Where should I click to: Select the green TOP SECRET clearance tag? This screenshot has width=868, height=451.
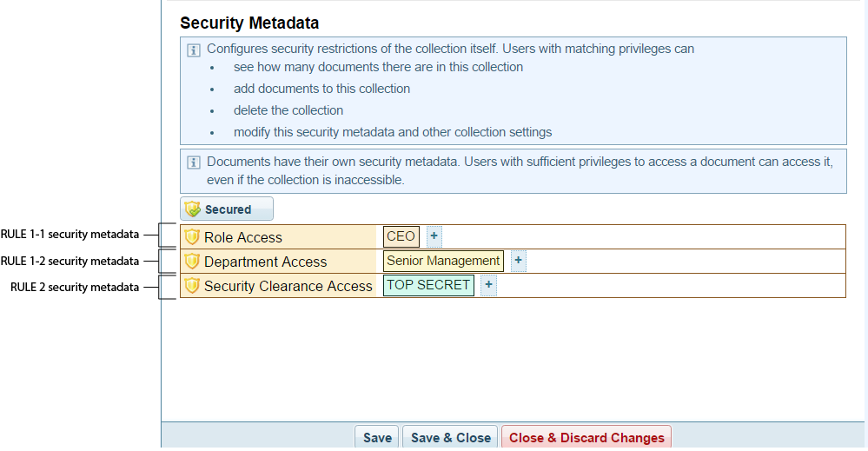[428, 285]
